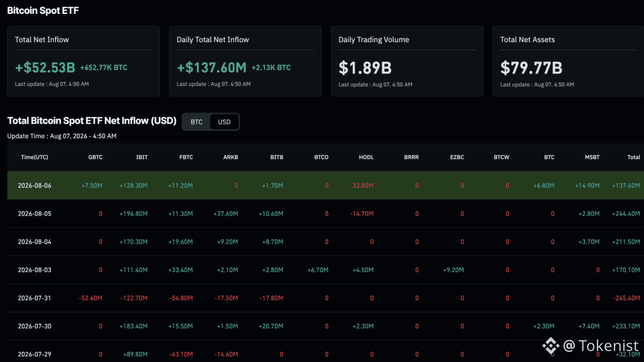The height and width of the screenshot is (362, 644).
Task: Select the 2026-08-04 date row
Action: (x=325, y=242)
